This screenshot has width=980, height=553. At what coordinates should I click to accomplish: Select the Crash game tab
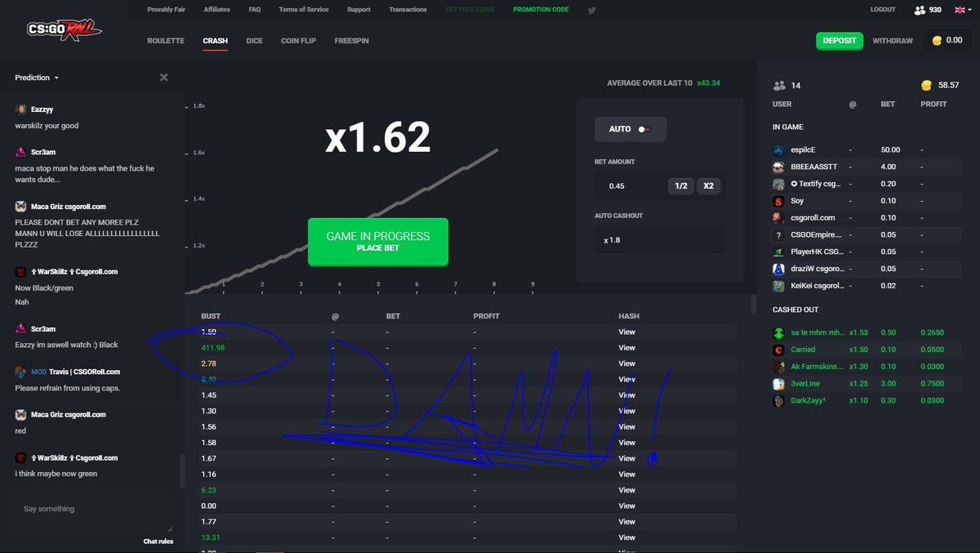click(215, 41)
